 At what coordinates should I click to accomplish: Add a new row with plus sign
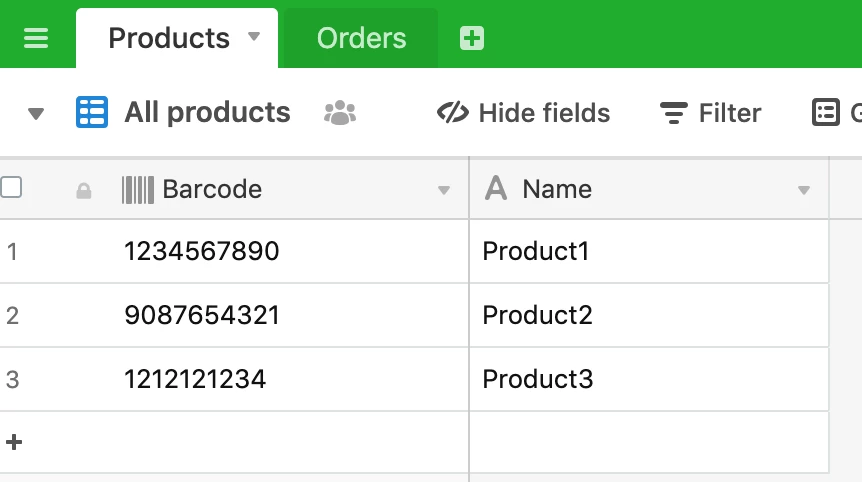click(14, 442)
